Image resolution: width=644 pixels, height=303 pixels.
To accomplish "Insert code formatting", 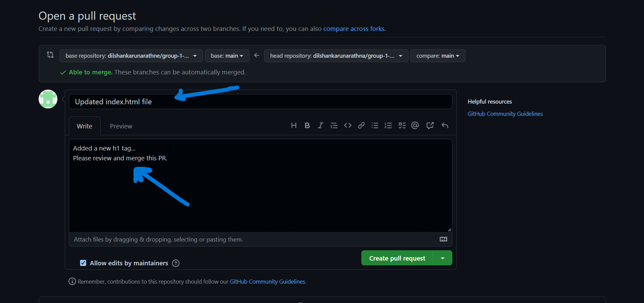I will point(348,126).
